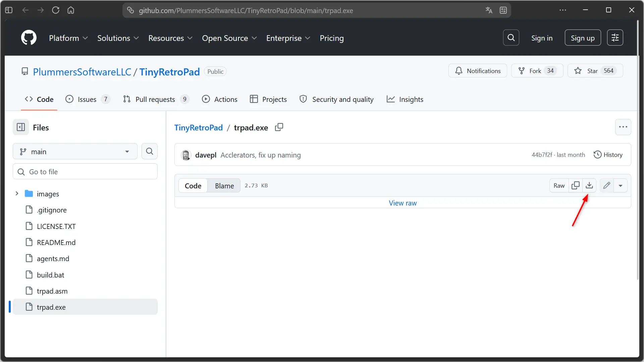This screenshot has height=362, width=644.
Task: Open more edit options dropdown arrow
Action: [621, 185]
